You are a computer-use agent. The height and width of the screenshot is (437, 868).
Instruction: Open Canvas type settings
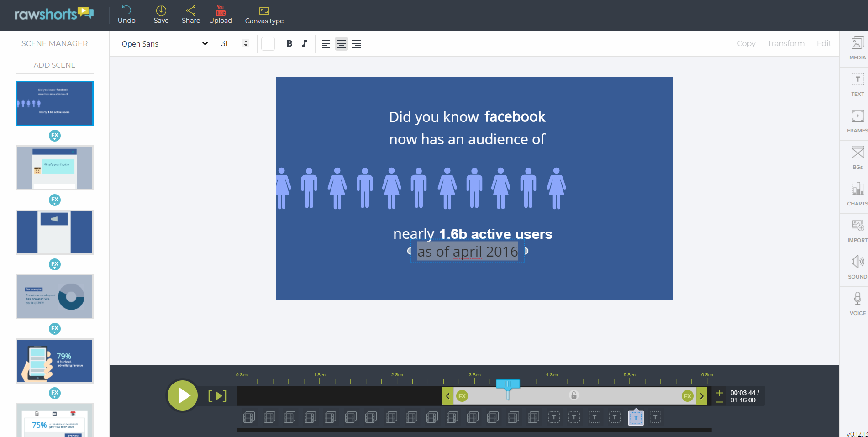coord(264,15)
